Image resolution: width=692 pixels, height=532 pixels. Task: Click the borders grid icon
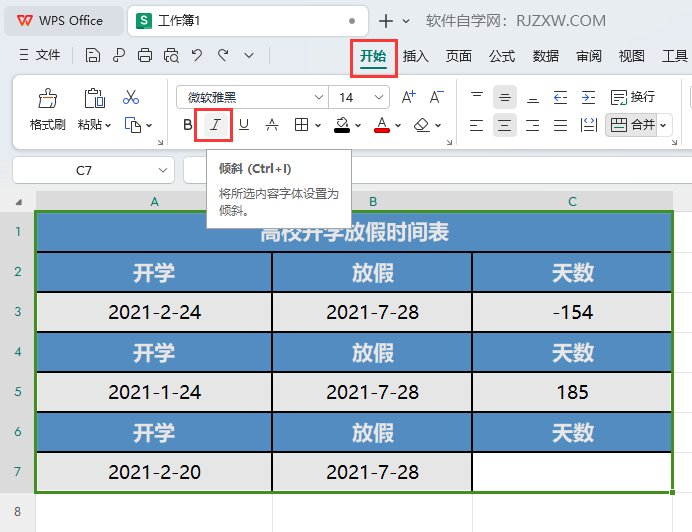pyautogui.click(x=301, y=125)
